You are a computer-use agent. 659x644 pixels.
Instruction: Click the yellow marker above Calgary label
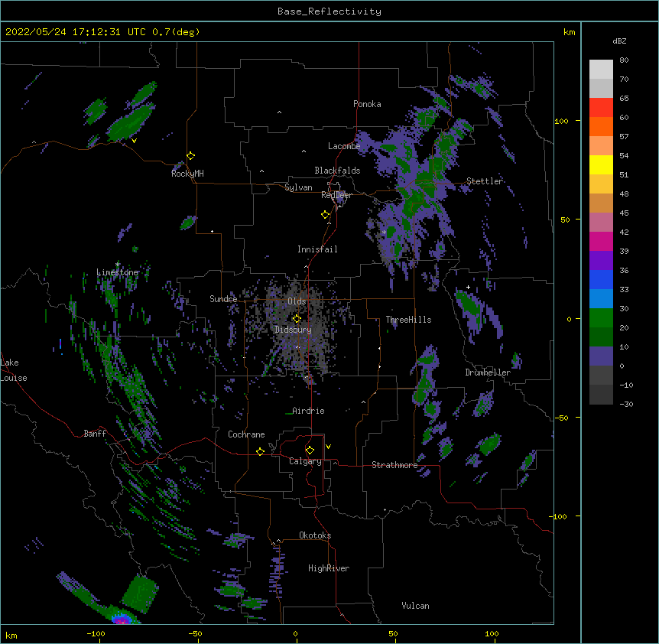310,450
